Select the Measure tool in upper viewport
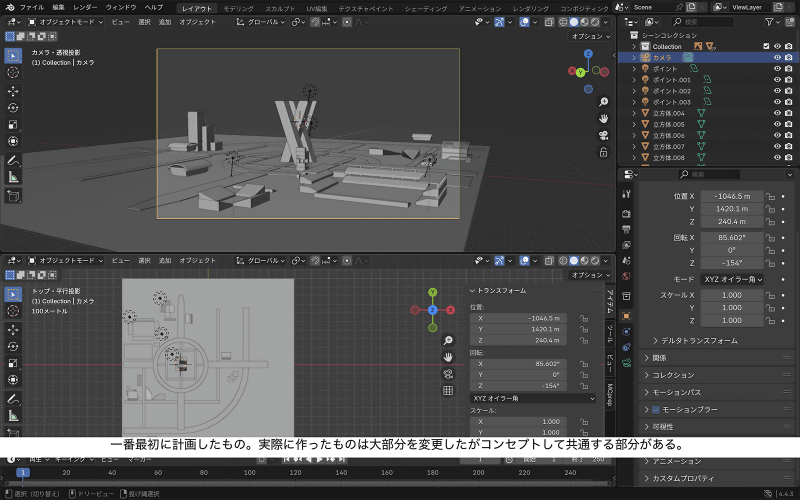Viewport: 800px width, 500px height. coord(13,177)
